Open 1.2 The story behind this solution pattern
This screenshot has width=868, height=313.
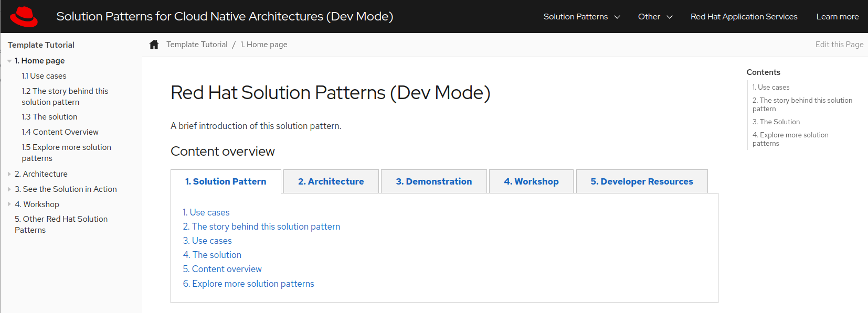click(x=65, y=96)
